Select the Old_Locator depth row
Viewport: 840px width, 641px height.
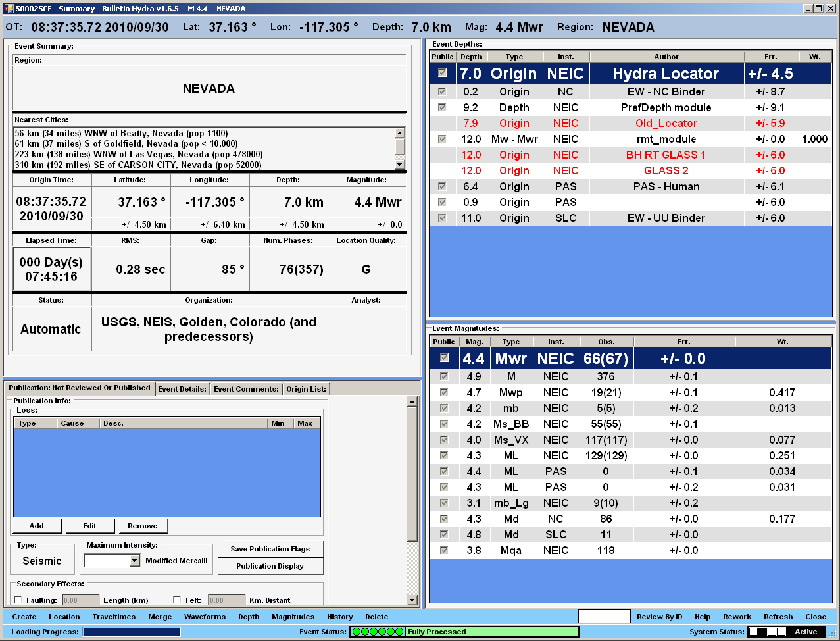click(631, 123)
